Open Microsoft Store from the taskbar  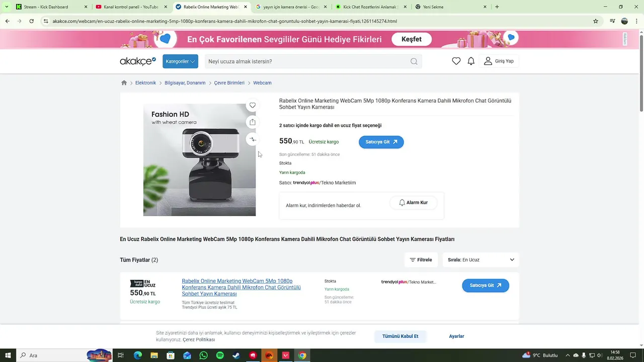[171, 355]
